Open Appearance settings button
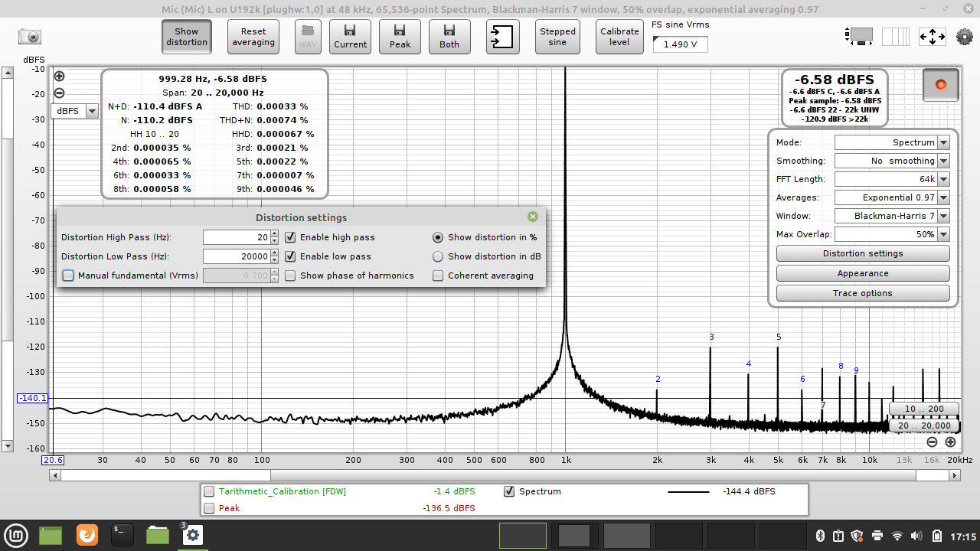The height and width of the screenshot is (551, 980). [863, 273]
